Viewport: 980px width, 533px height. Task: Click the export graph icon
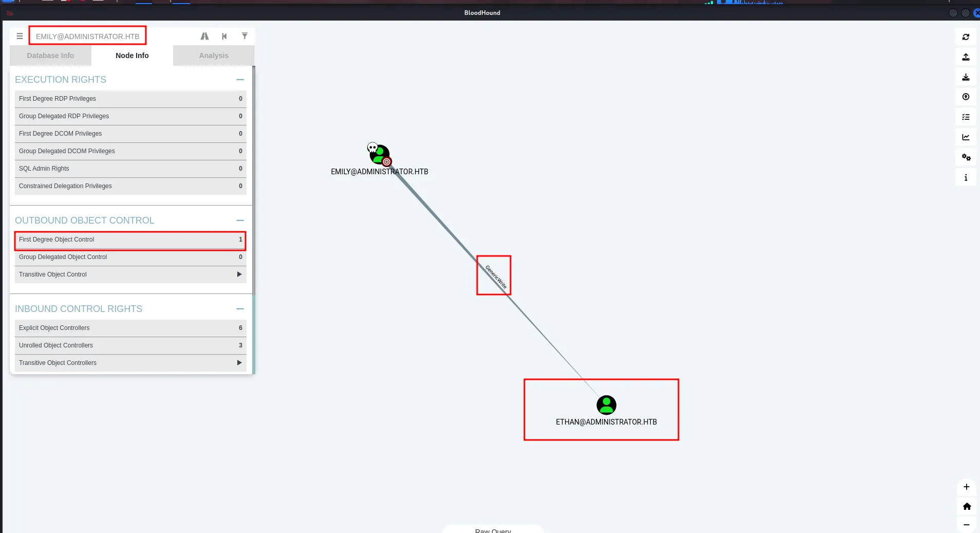(966, 57)
